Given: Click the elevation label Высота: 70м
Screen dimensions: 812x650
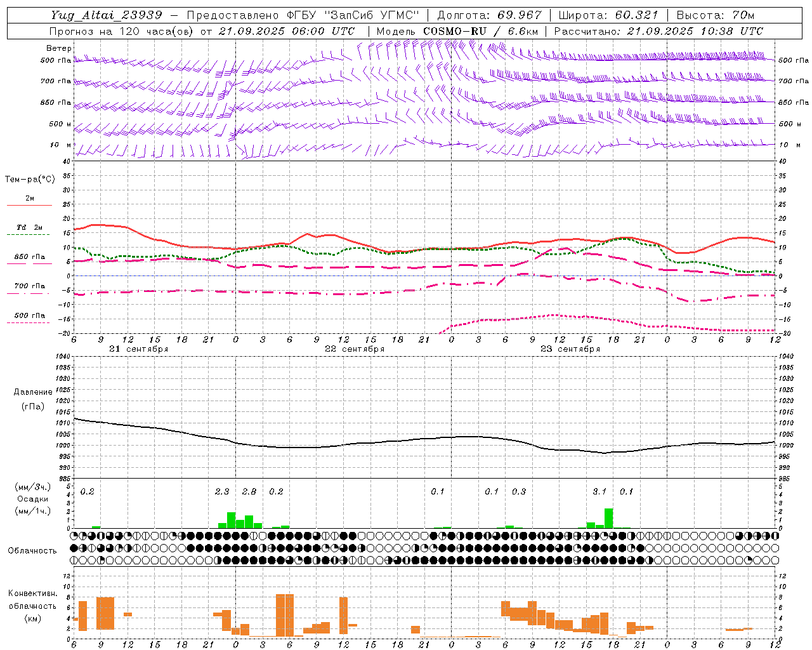Looking at the screenshot, I should click(x=715, y=15).
